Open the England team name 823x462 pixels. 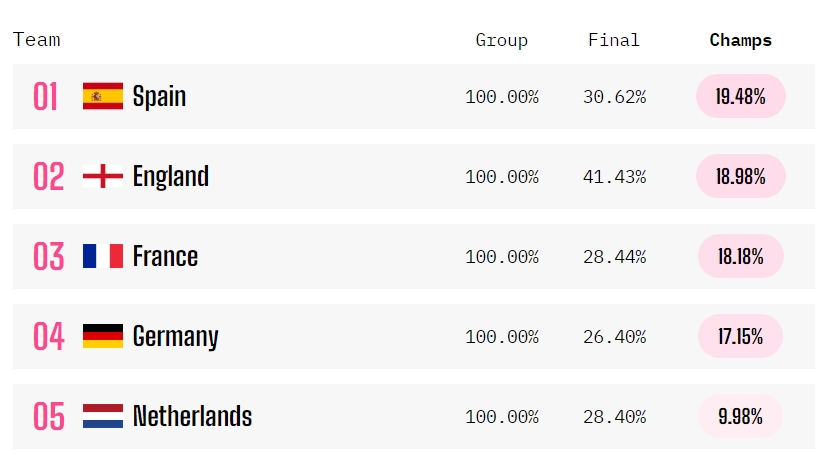(171, 176)
